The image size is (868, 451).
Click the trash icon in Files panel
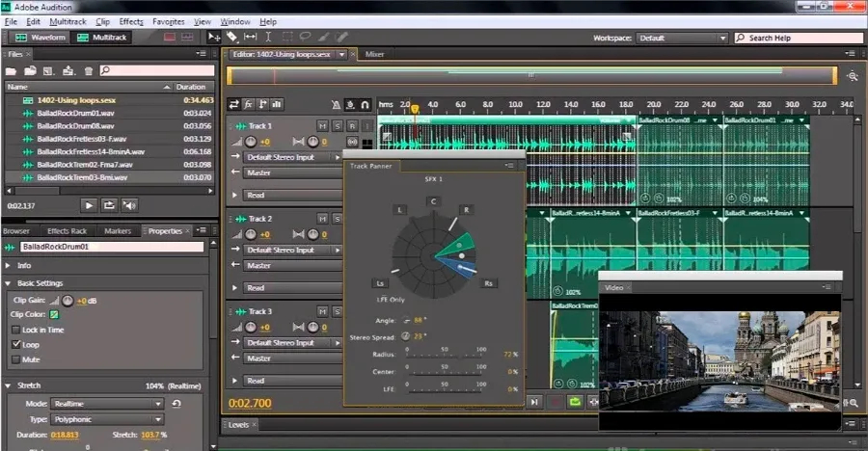click(x=88, y=71)
